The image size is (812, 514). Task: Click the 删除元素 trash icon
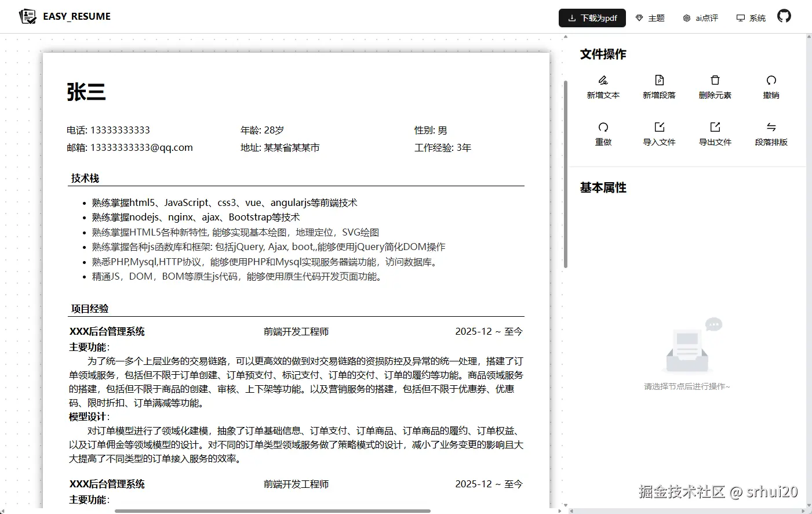[715, 80]
